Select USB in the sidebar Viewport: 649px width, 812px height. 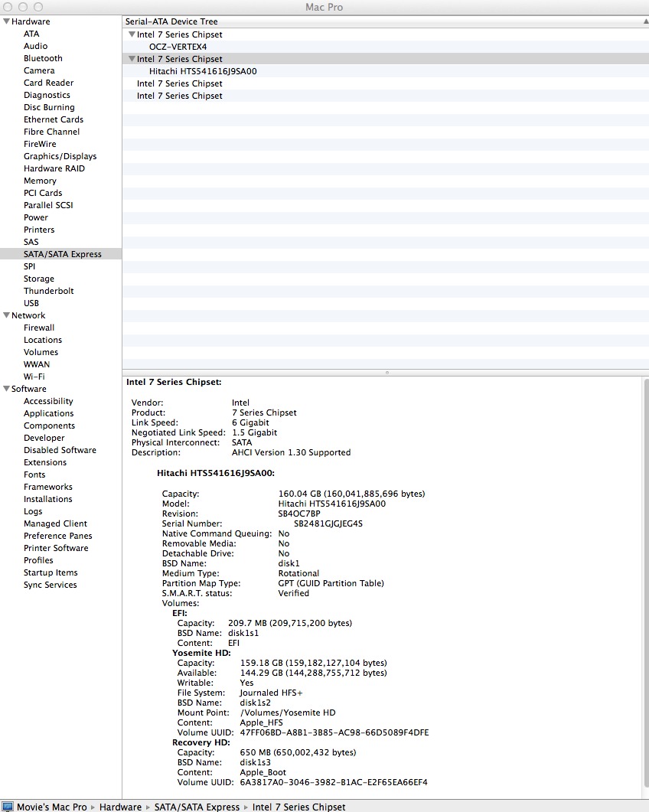(31, 304)
